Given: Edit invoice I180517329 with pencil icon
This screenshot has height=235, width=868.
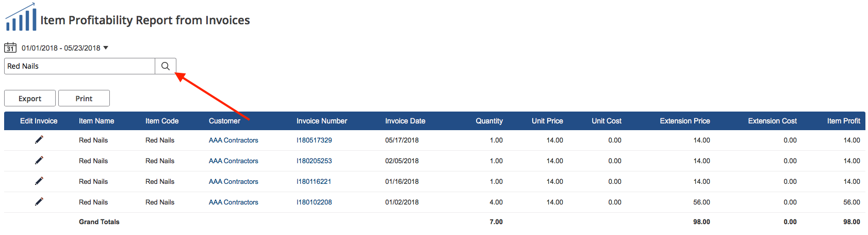Looking at the screenshot, I should coord(39,139).
